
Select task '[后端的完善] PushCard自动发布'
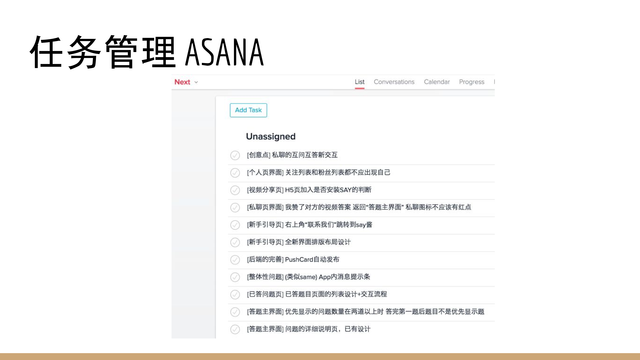coord(293,260)
